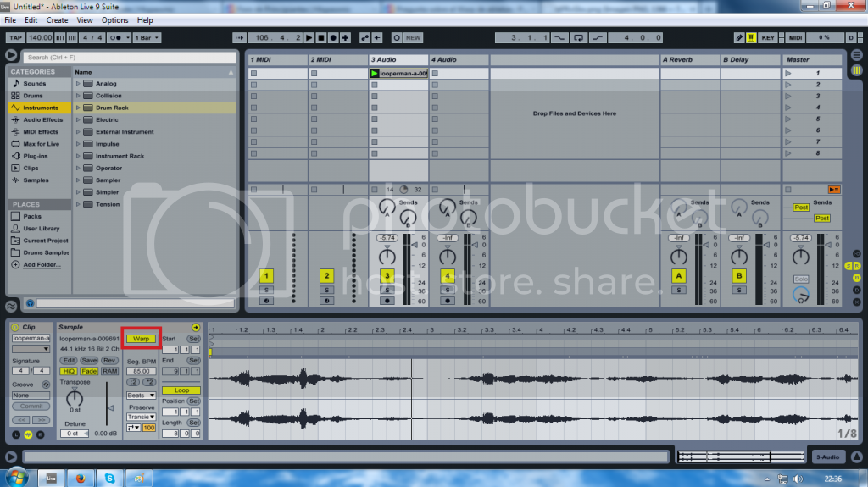Expand the Collision instrument folder
This screenshot has height=487, width=868.
coord(78,96)
